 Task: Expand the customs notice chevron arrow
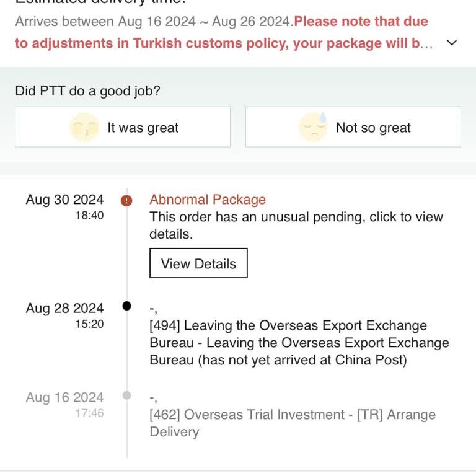452,43
